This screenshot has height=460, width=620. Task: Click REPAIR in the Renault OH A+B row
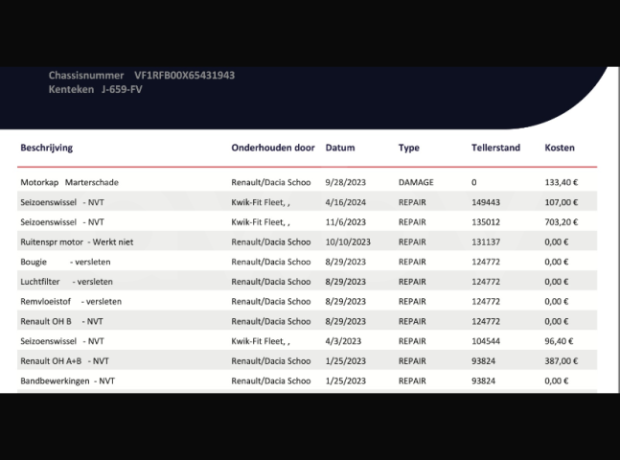(x=412, y=361)
